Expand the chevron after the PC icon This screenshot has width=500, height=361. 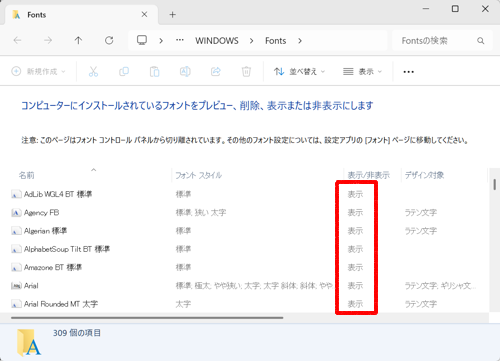(161, 41)
